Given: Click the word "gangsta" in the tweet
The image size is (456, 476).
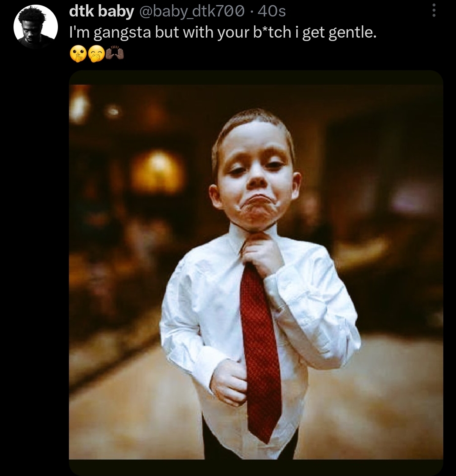Looking at the screenshot, I should (122, 33).
